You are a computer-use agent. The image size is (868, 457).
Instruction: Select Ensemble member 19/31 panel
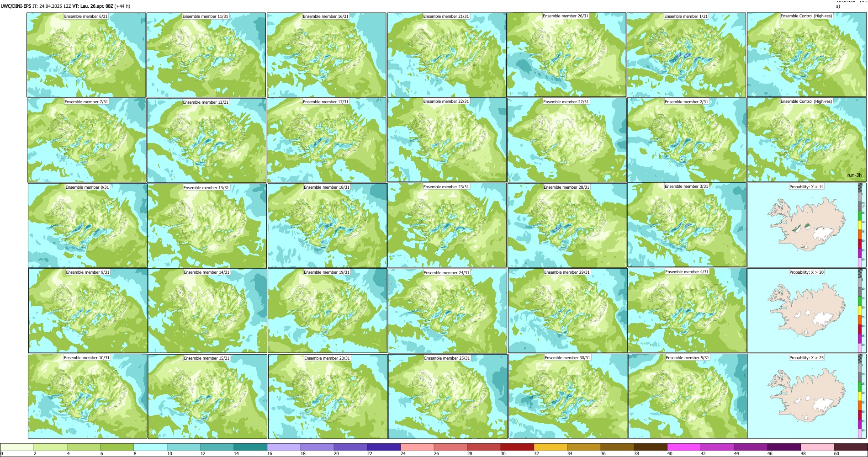pyautogui.click(x=328, y=311)
